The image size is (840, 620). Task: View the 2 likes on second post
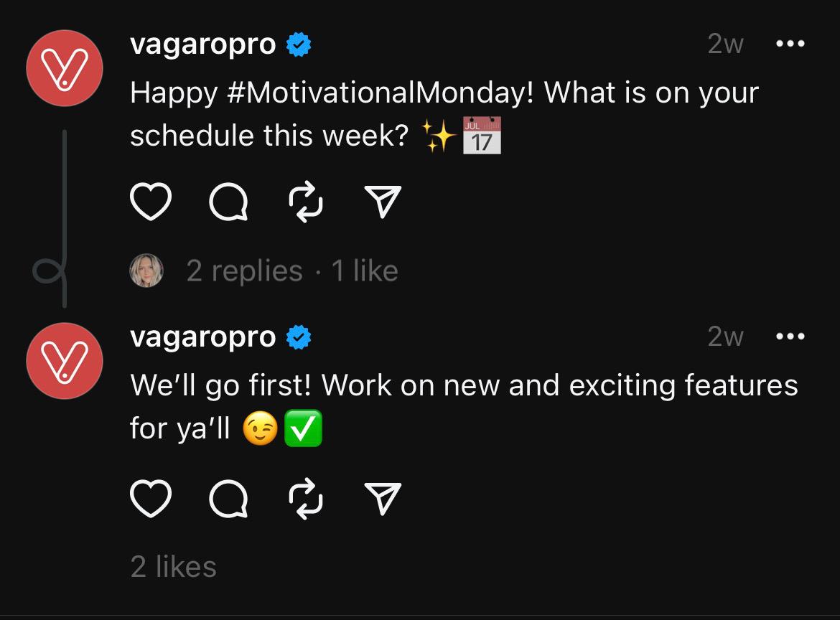[174, 567]
